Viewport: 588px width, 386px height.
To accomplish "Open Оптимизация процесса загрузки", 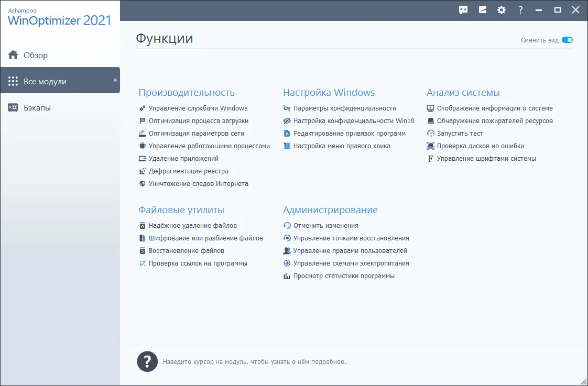I will coord(199,120).
